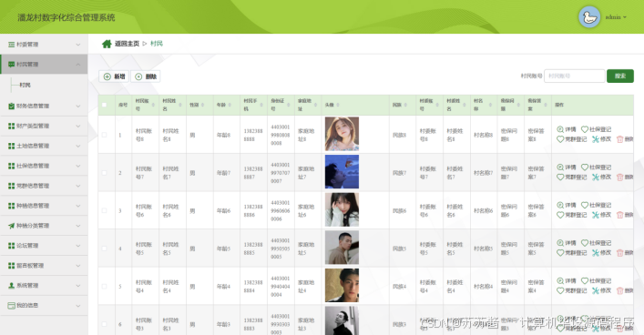Click the 新增 add button
The height and width of the screenshot is (335, 644).
click(x=114, y=76)
